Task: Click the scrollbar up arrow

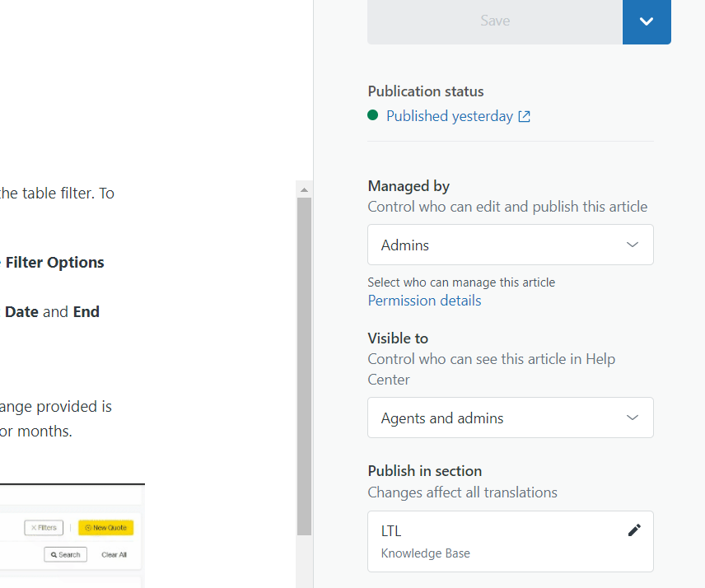Action: (304, 189)
